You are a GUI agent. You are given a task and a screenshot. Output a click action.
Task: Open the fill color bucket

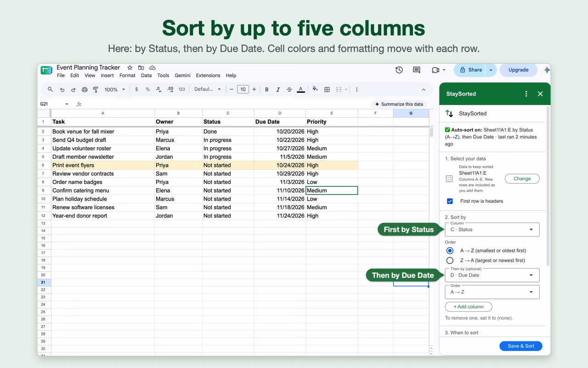315,89
